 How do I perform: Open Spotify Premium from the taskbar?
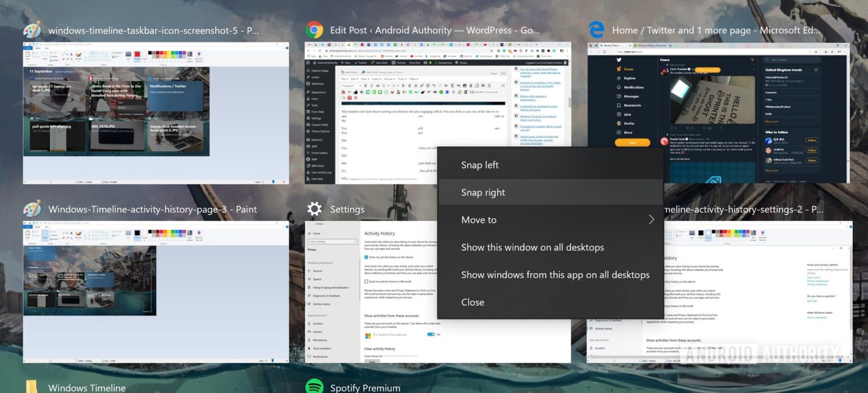(x=364, y=388)
